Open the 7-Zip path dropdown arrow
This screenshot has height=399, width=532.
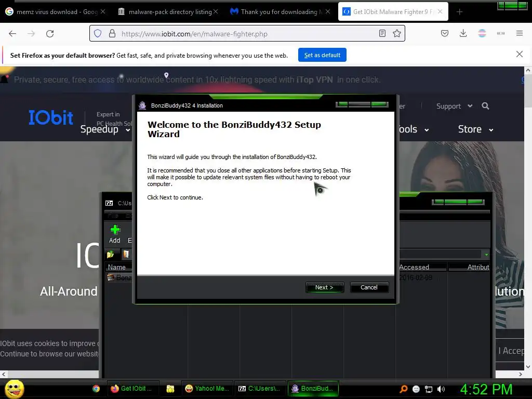click(486, 255)
